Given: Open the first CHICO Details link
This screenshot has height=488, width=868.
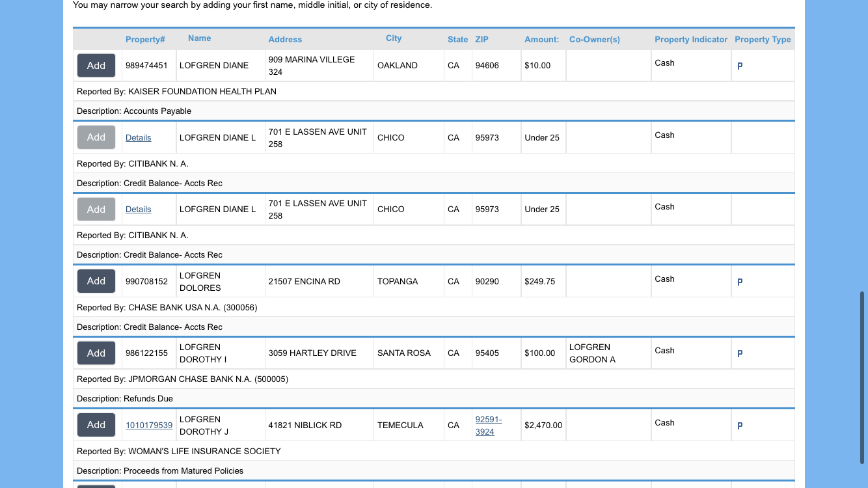Looking at the screenshot, I should pos(139,138).
